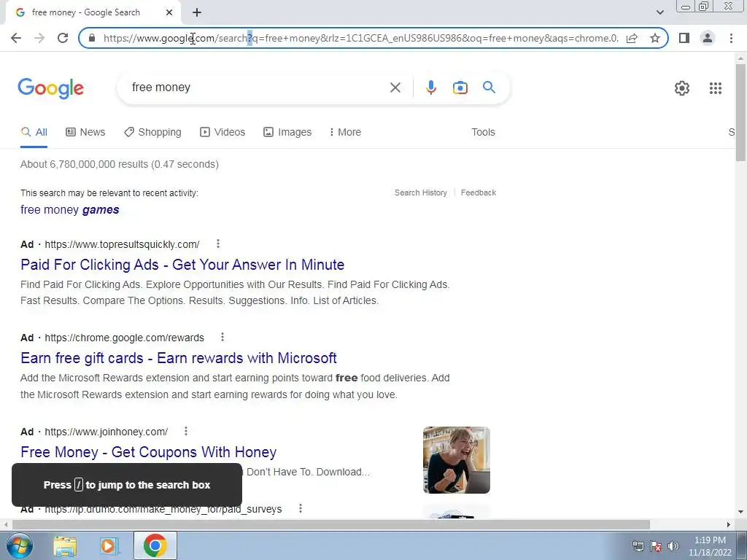Open the Windows Start button
This screenshot has width=747, height=560.
[20, 545]
